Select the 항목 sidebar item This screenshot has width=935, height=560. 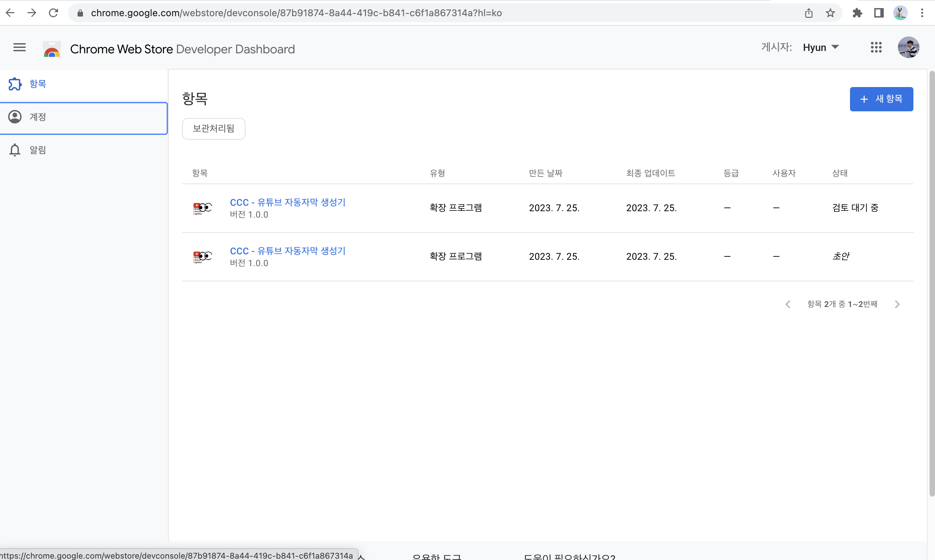tap(38, 84)
